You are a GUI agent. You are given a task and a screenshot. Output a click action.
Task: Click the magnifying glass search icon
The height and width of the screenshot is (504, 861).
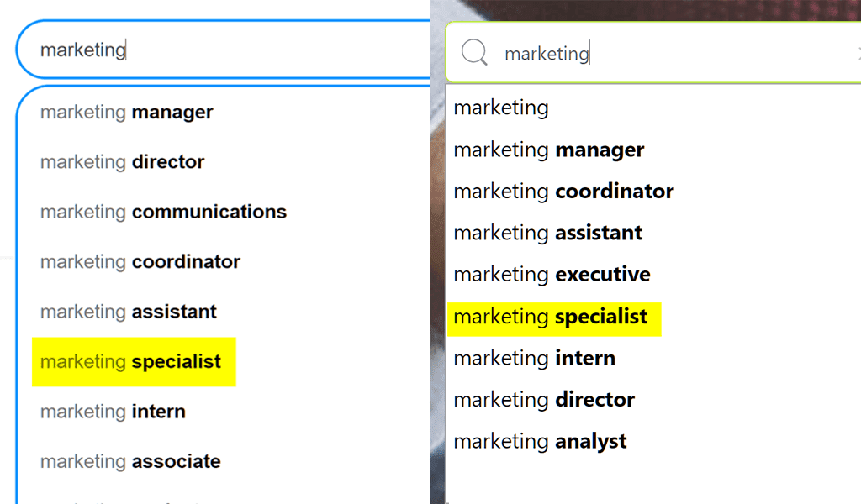point(474,53)
